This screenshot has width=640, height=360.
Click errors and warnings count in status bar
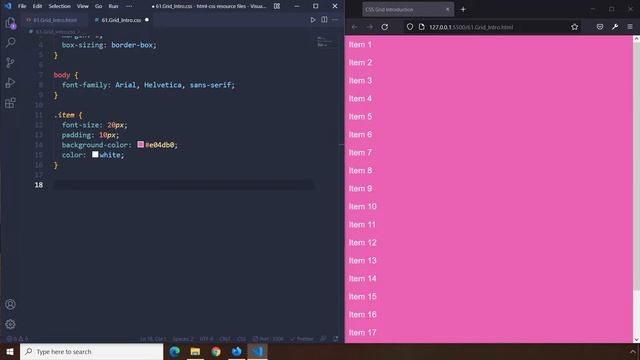pos(17,339)
